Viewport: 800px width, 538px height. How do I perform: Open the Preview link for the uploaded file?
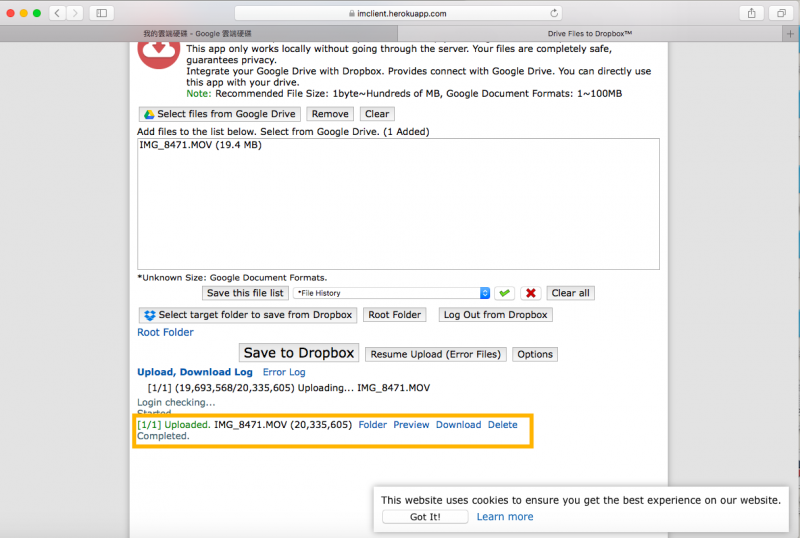point(411,425)
